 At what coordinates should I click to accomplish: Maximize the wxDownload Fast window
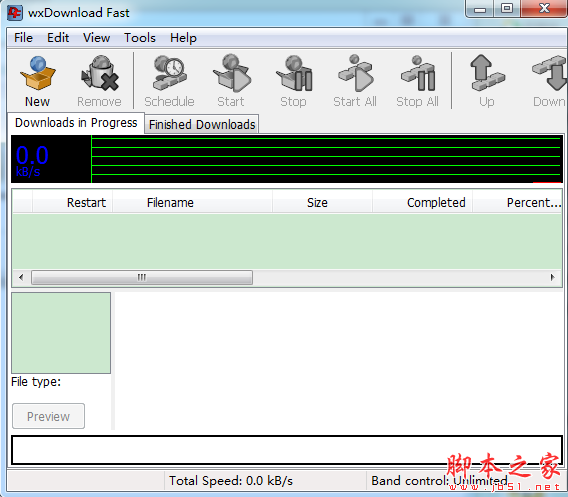tap(507, 9)
